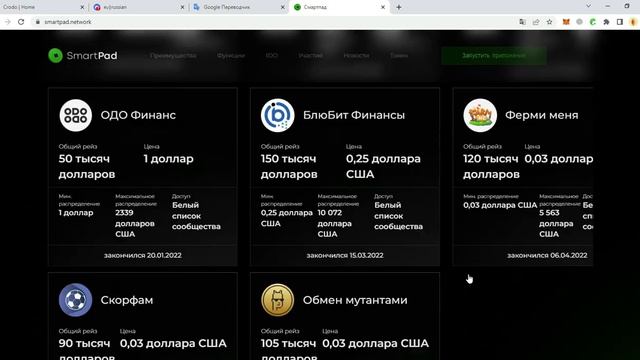The width and height of the screenshot is (640, 360).
Task: Open the green C extension icon
Action: click(x=593, y=22)
